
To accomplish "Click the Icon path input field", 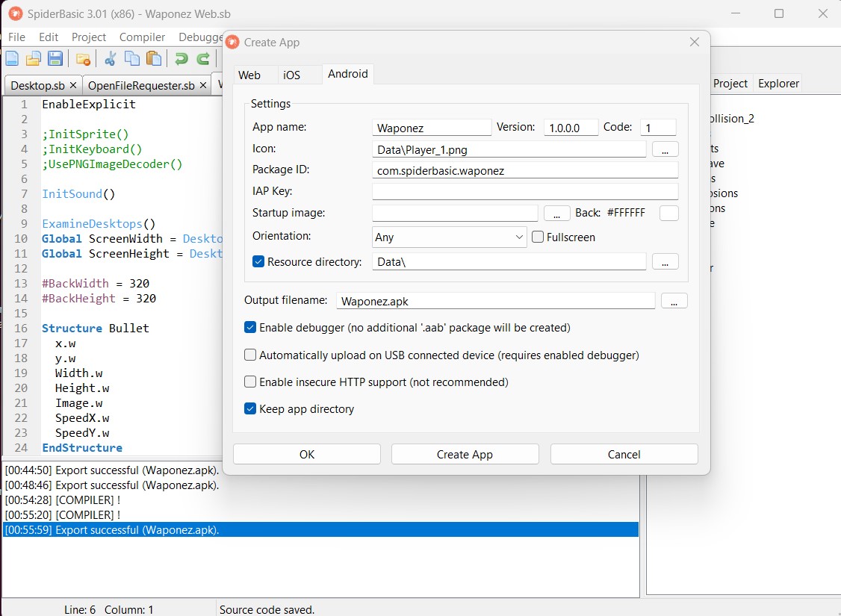I will point(509,149).
